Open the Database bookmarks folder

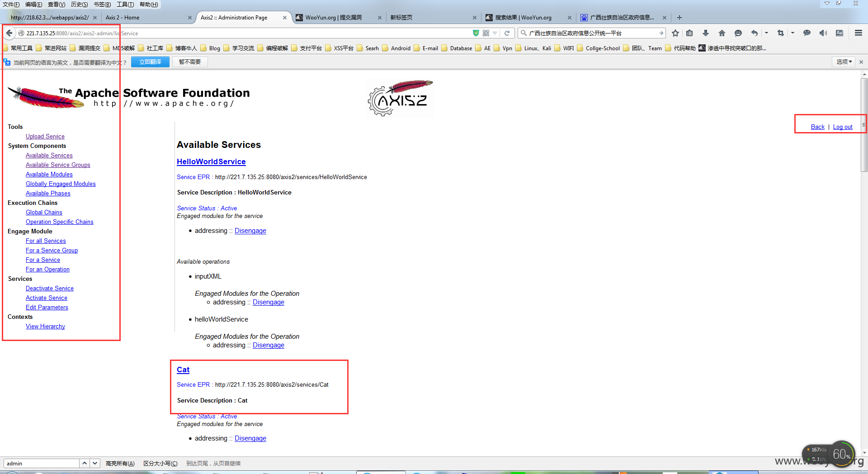[x=457, y=48]
